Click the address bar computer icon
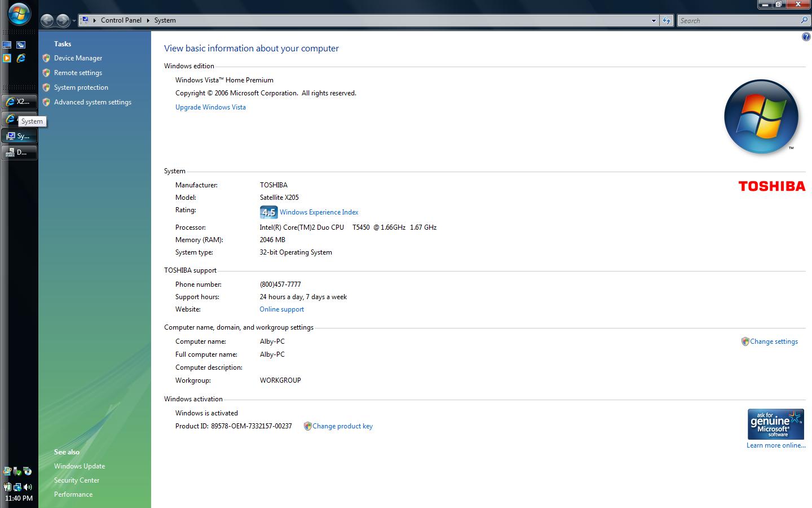 pyautogui.click(x=85, y=20)
